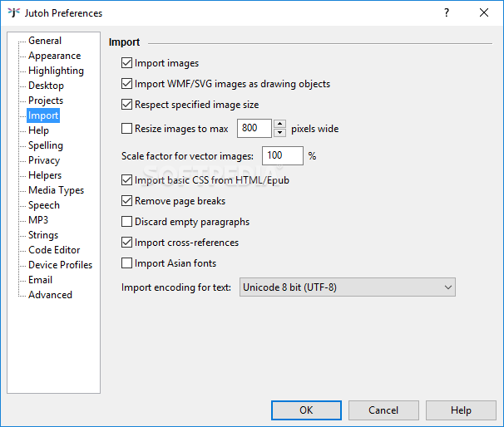Image resolution: width=504 pixels, height=427 pixels.
Task: Decrease max pixel width with down spinner arrow
Action: click(279, 133)
